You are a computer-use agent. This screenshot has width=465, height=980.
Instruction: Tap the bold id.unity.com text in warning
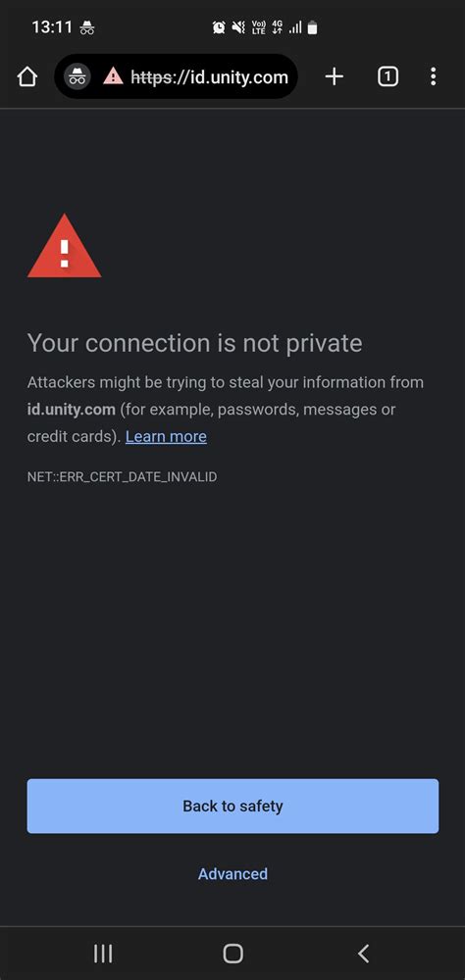coord(72,410)
